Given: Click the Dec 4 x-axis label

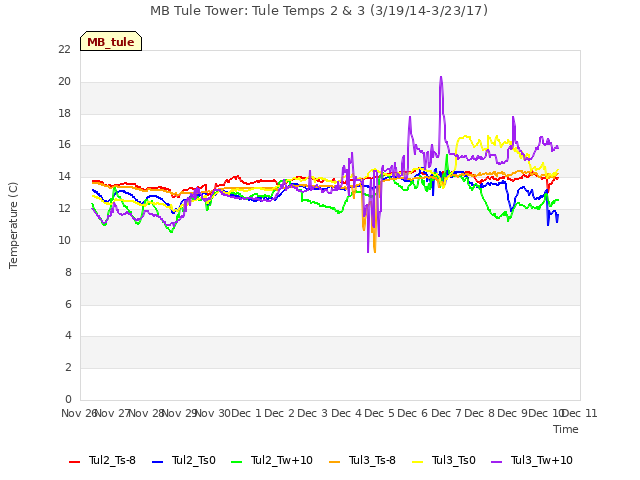Looking at the screenshot, I should click(347, 413).
